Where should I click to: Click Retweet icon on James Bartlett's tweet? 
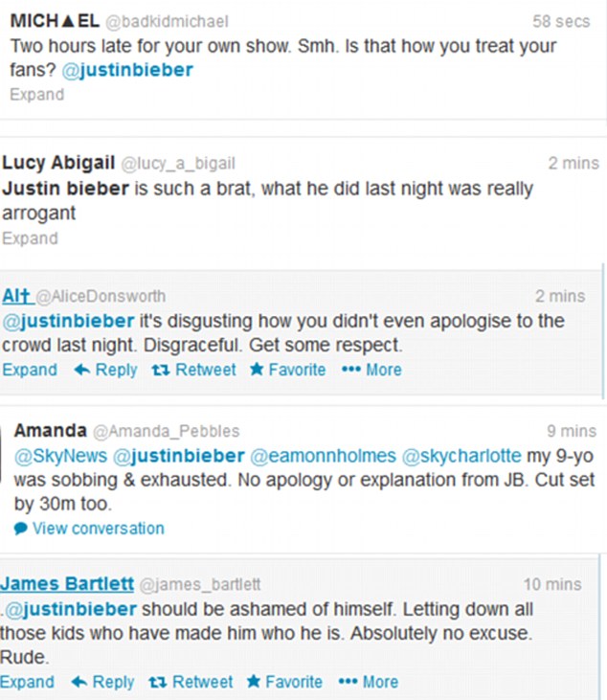tap(158, 682)
